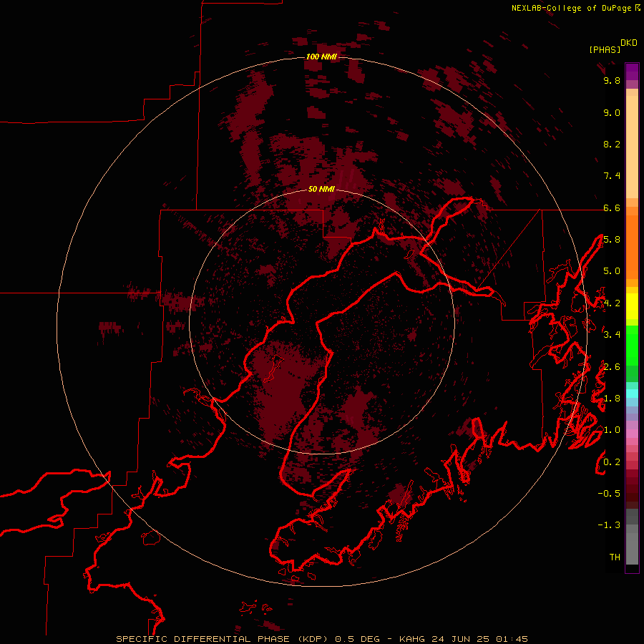Click the 5.8 legend value
This screenshot has width=644, height=644.
tap(612, 240)
